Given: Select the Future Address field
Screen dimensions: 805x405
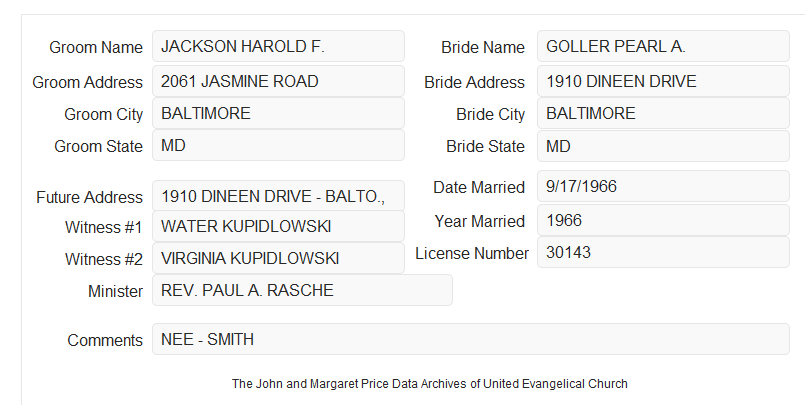Looking at the screenshot, I should (278, 196).
